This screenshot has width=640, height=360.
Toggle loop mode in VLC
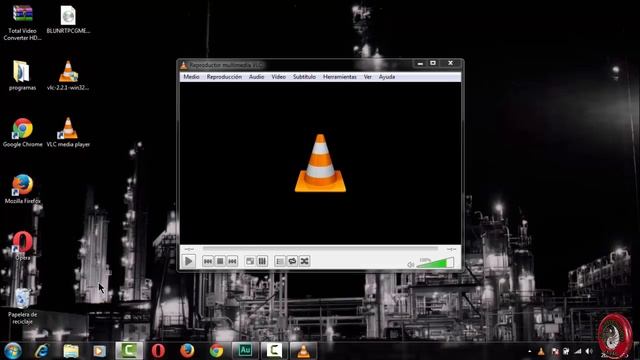(292, 261)
